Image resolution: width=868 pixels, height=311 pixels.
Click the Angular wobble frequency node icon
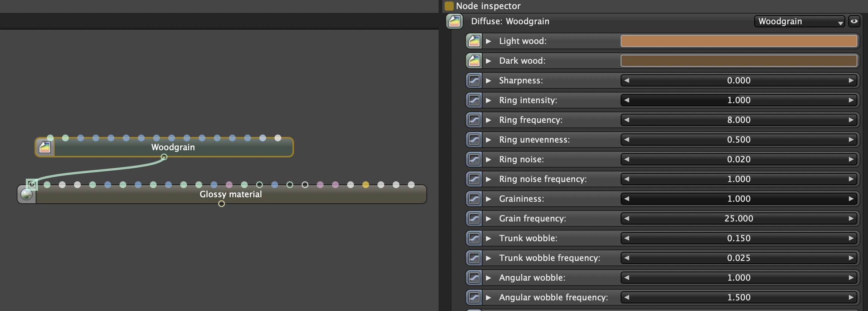click(474, 297)
